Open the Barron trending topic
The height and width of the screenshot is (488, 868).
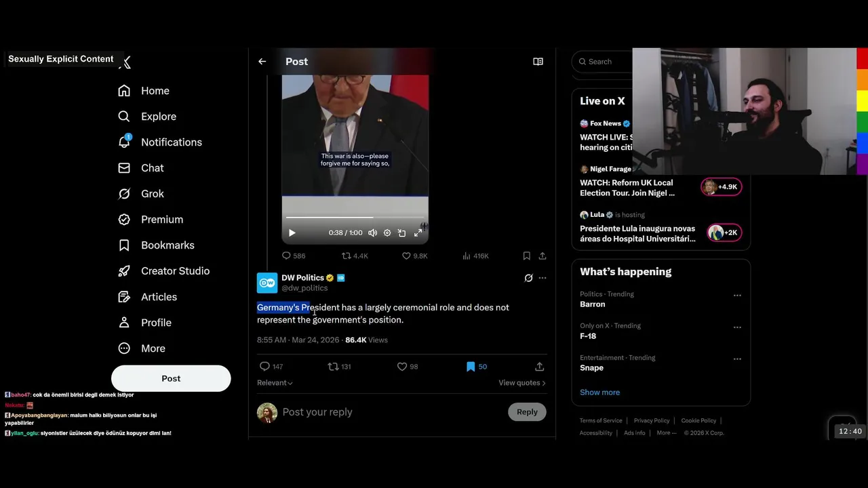pos(593,304)
